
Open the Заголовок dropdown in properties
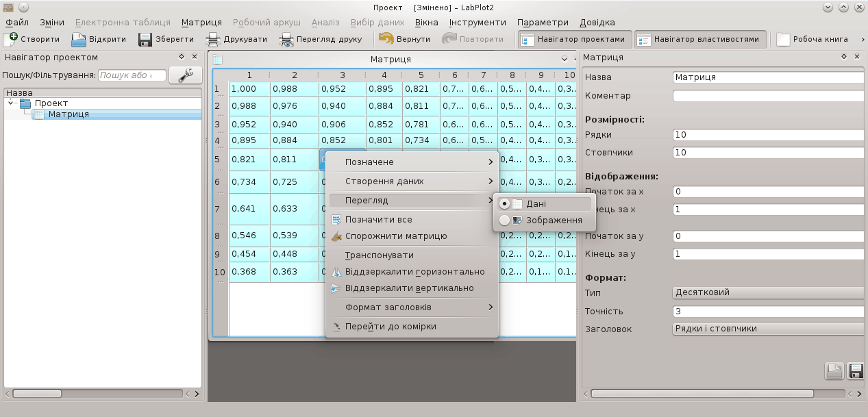click(x=768, y=329)
